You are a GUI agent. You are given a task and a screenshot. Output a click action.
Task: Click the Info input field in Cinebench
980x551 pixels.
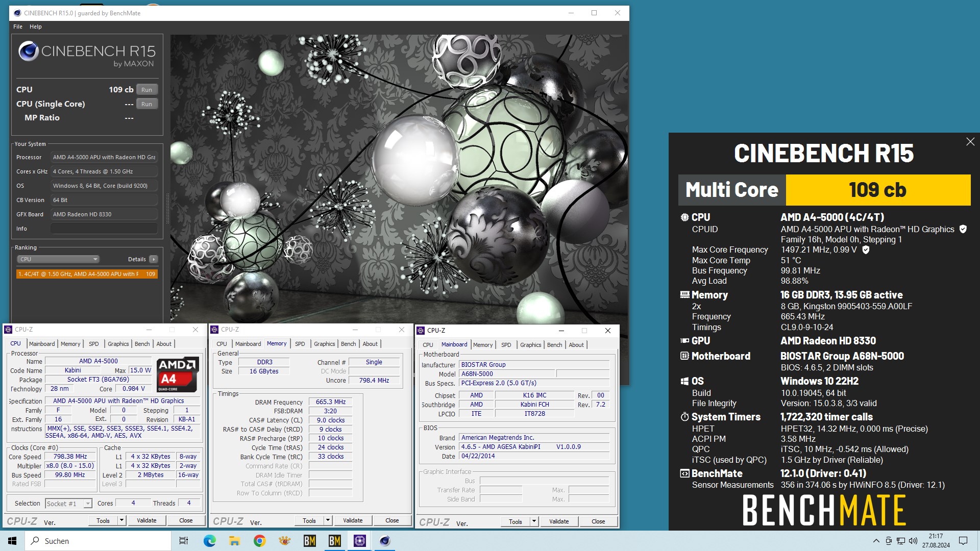(x=104, y=229)
